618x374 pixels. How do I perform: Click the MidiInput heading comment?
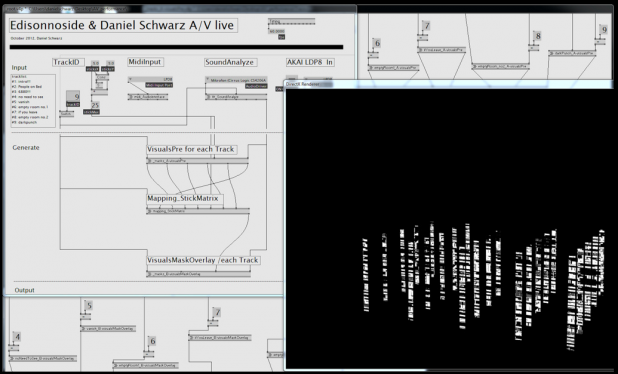point(145,62)
